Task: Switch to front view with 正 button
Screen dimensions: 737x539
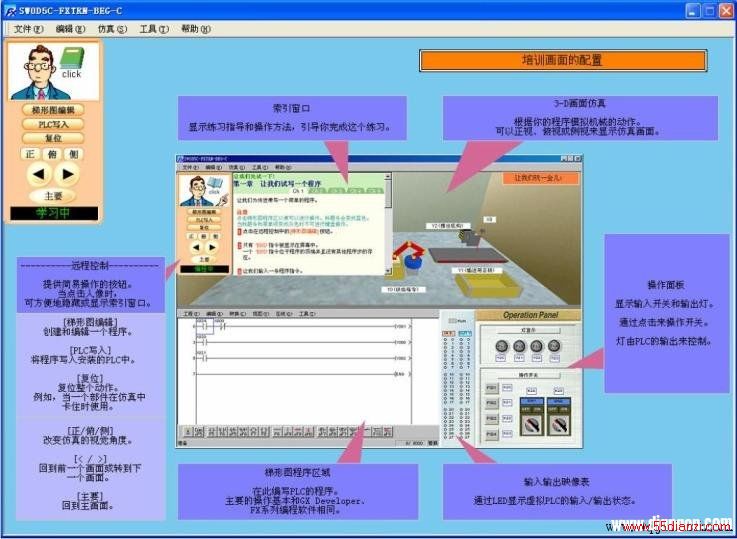Action: click(30, 154)
